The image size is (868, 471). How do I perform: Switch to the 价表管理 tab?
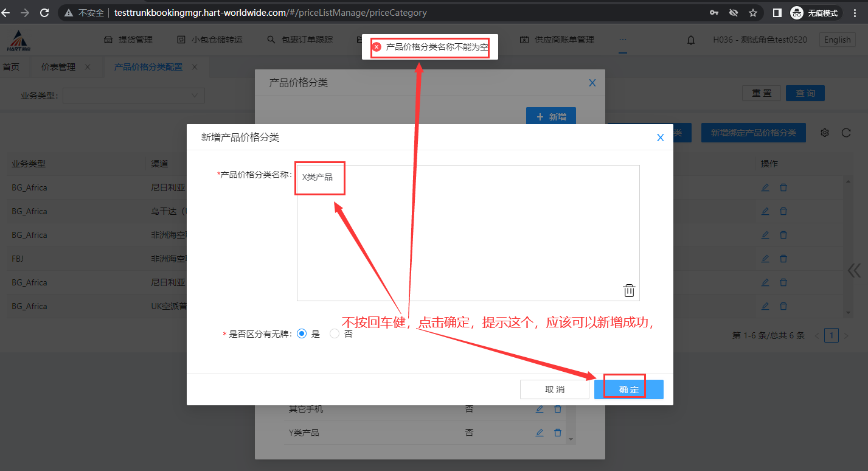(x=58, y=67)
